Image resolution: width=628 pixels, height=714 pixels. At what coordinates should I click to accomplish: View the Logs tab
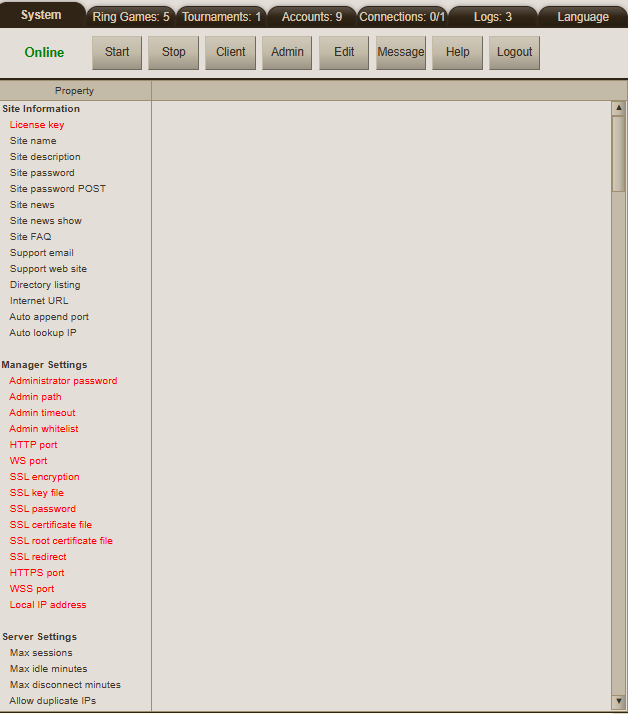[x=493, y=17]
